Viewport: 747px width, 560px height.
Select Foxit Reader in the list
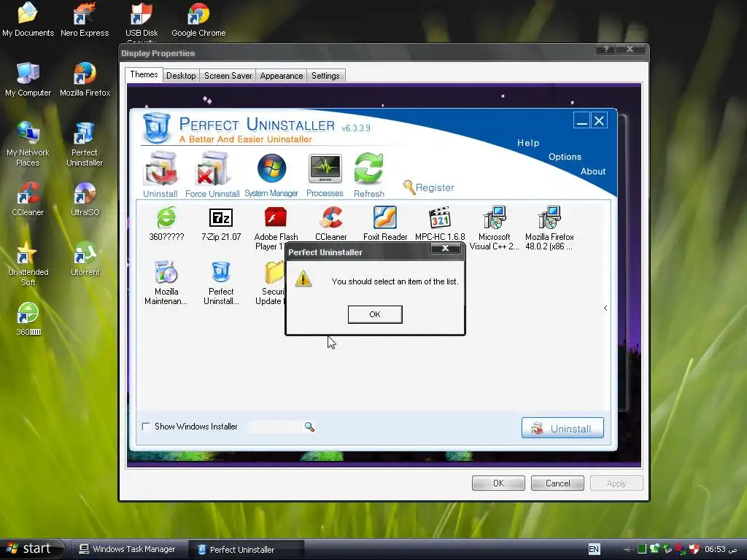pyautogui.click(x=385, y=224)
